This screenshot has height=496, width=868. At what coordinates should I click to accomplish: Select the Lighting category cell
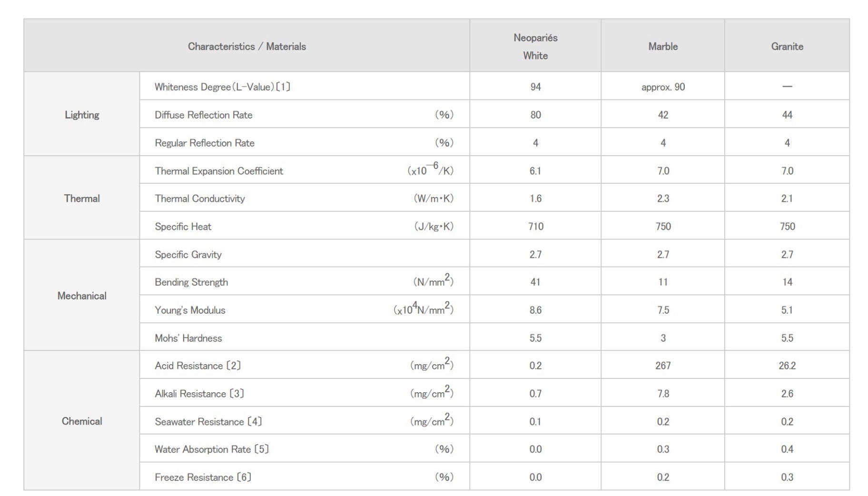click(82, 115)
